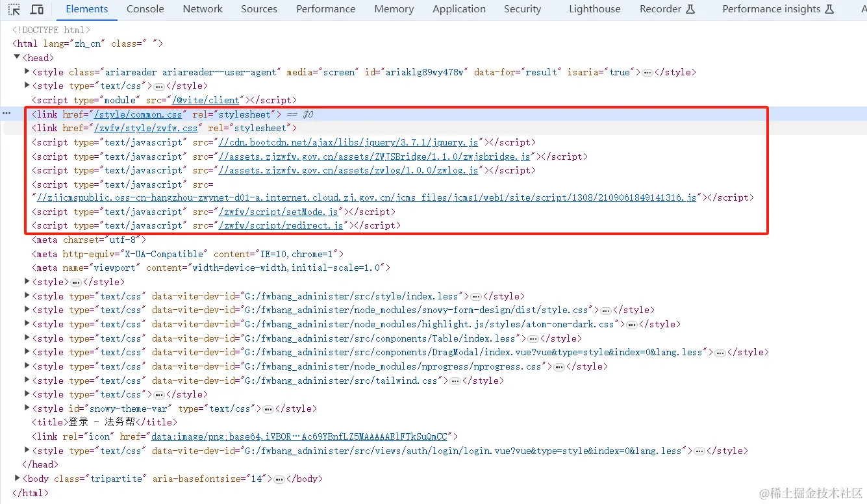Screen dimensions: 867x504
Task: Click ellipsis badge after tailwind.css style node
Action: [455, 381]
